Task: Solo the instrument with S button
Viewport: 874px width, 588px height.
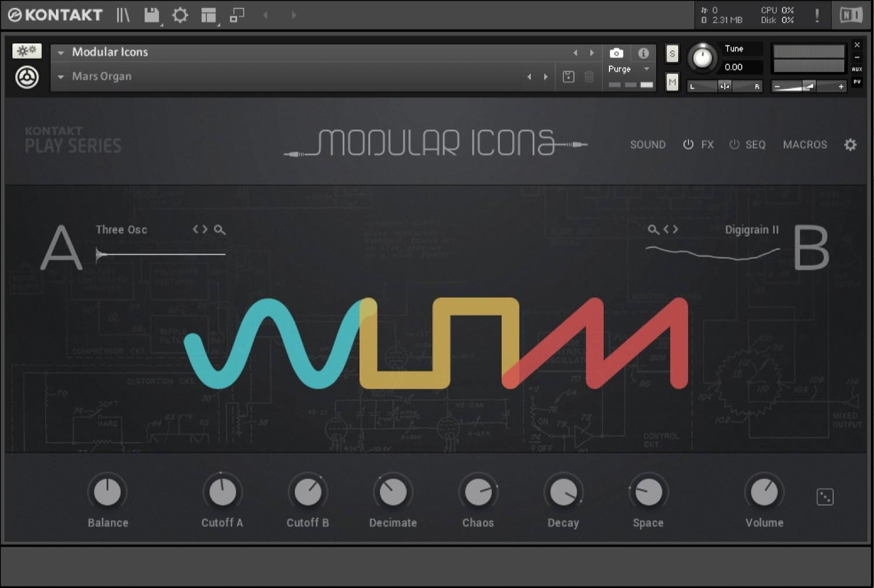Action: [x=672, y=54]
